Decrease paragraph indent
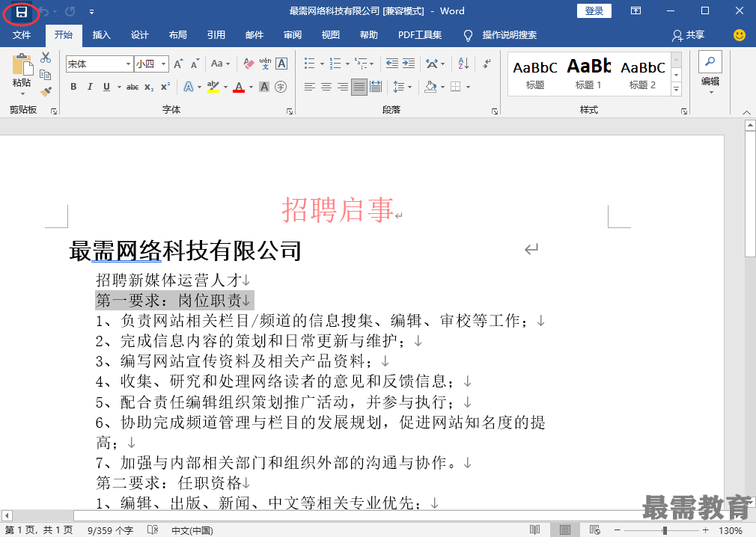The width and height of the screenshot is (756, 537). point(392,64)
